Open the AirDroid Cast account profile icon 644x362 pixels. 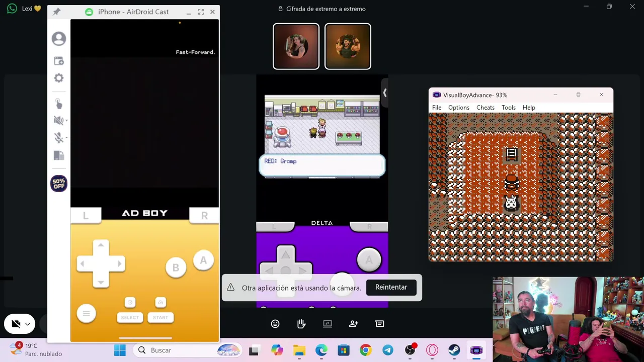pyautogui.click(x=59, y=39)
